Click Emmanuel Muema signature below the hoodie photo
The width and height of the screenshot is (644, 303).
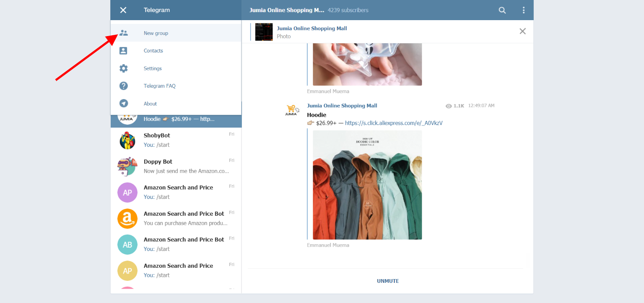tap(328, 245)
